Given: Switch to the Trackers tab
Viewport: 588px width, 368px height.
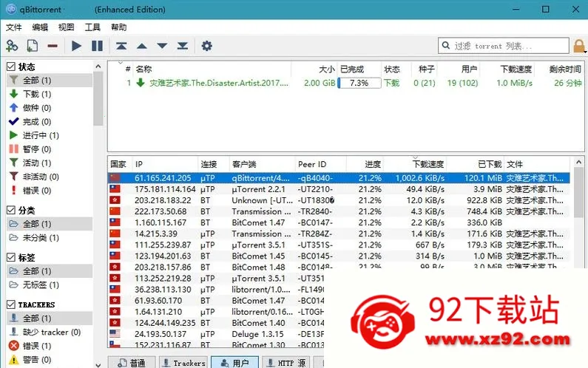Looking at the screenshot, I should point(183,363).
